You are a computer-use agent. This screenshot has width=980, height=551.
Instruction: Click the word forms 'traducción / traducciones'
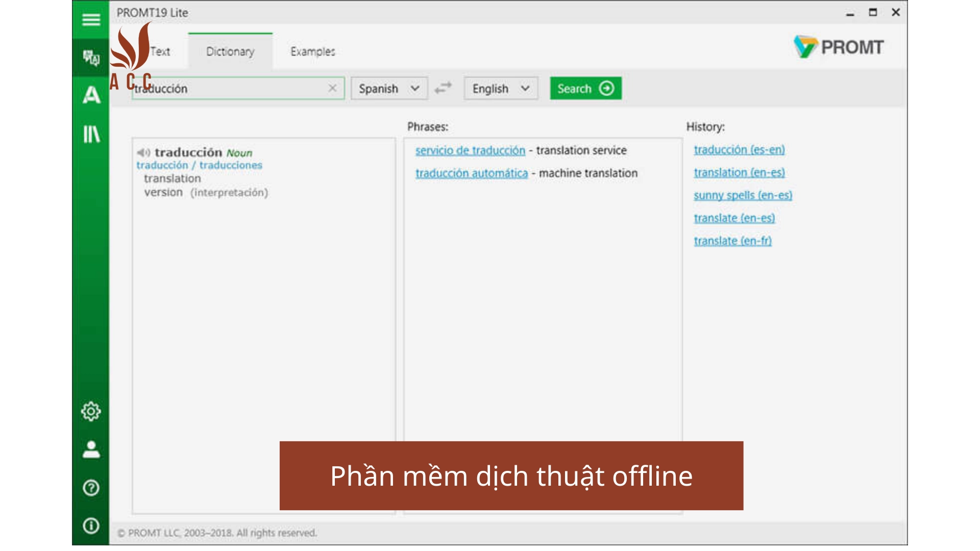click(x=199, y=165)
